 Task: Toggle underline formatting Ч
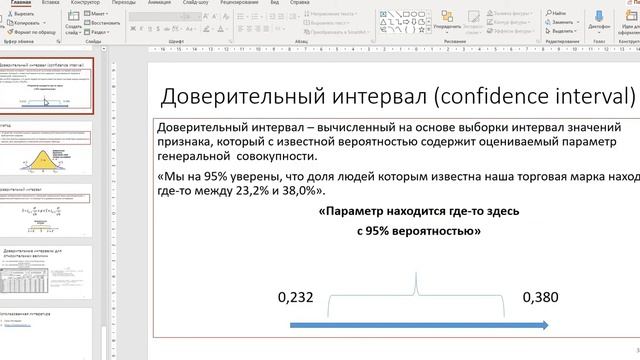click(150, 29)
